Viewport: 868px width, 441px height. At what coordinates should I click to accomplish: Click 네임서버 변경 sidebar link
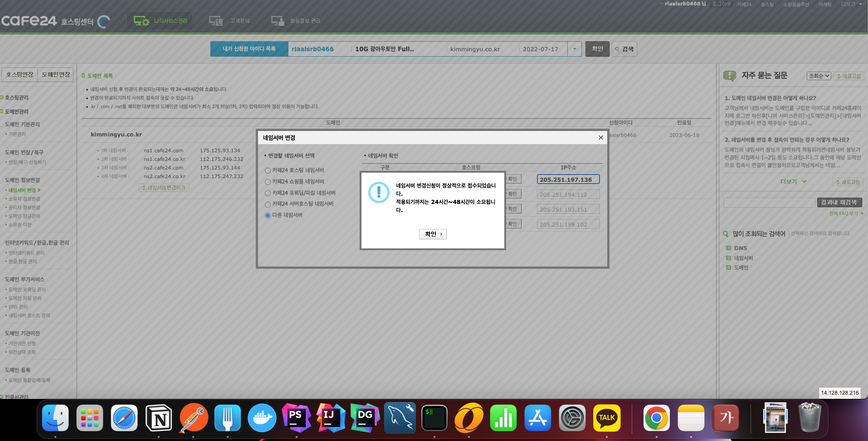coord(23,190)
